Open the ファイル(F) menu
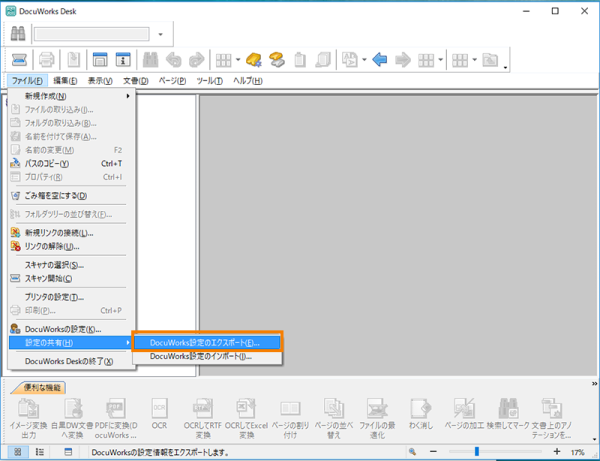Screen dimensions: 600x461 pyautogui.click(x=27, y=81)
